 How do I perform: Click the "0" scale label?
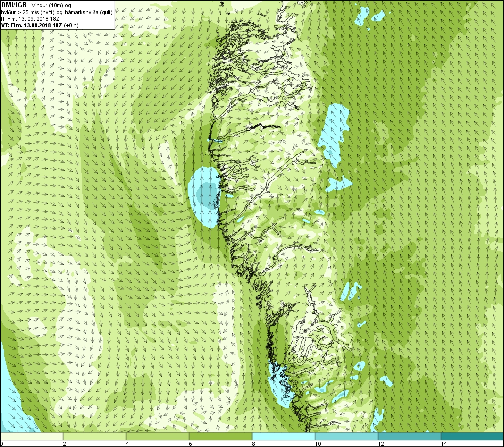(2, 444)
